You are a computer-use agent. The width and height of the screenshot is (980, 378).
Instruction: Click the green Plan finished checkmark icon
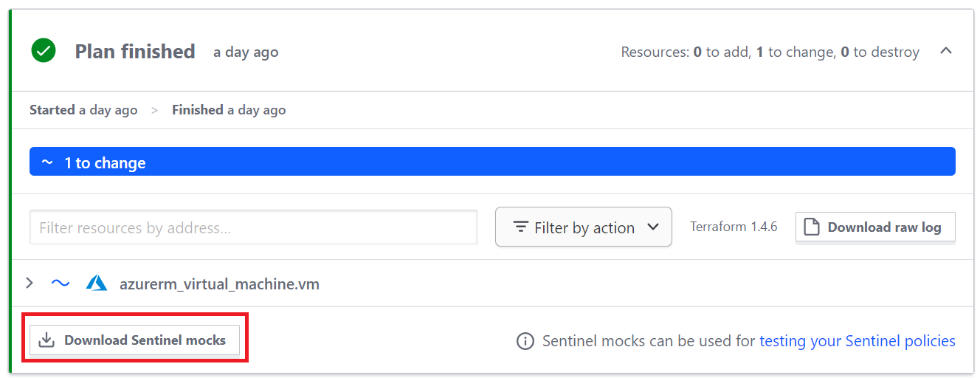tap(44, 51)
